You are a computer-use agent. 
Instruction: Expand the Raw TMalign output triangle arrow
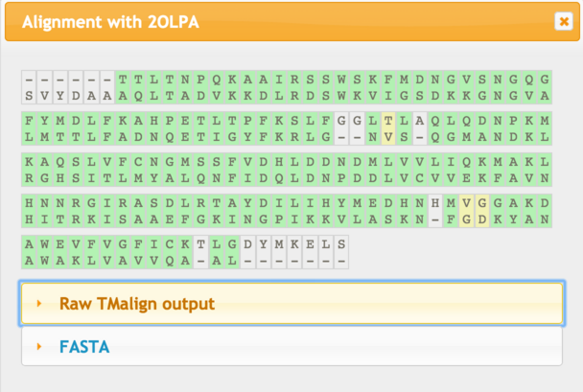[x=39, y=304]
